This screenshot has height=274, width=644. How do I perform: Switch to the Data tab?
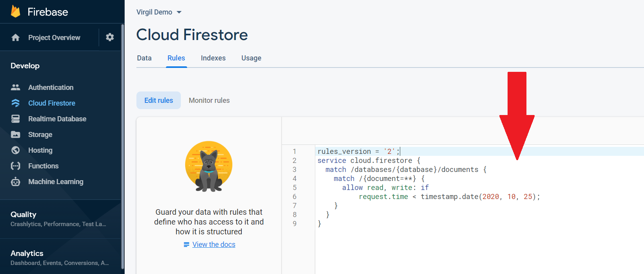point(144,58)
